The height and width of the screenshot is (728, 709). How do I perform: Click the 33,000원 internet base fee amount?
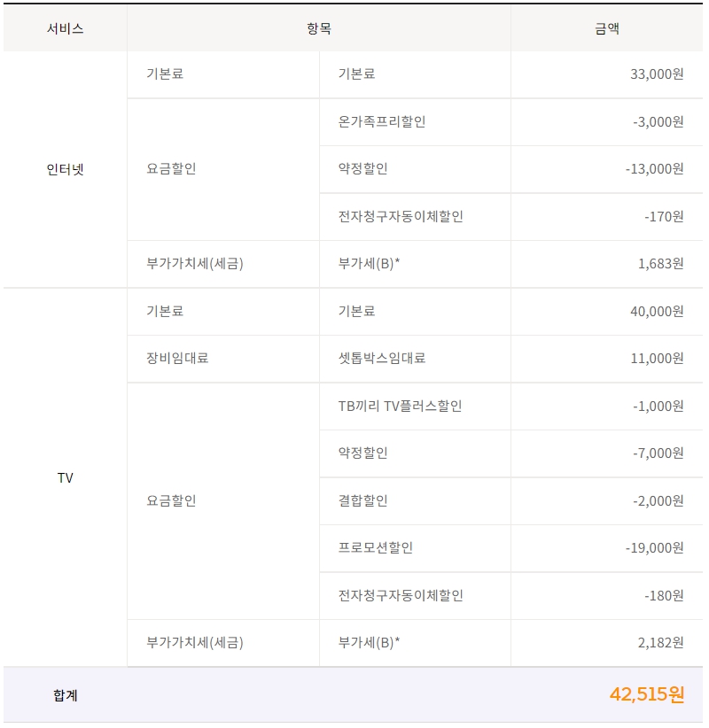click(656, 74)
